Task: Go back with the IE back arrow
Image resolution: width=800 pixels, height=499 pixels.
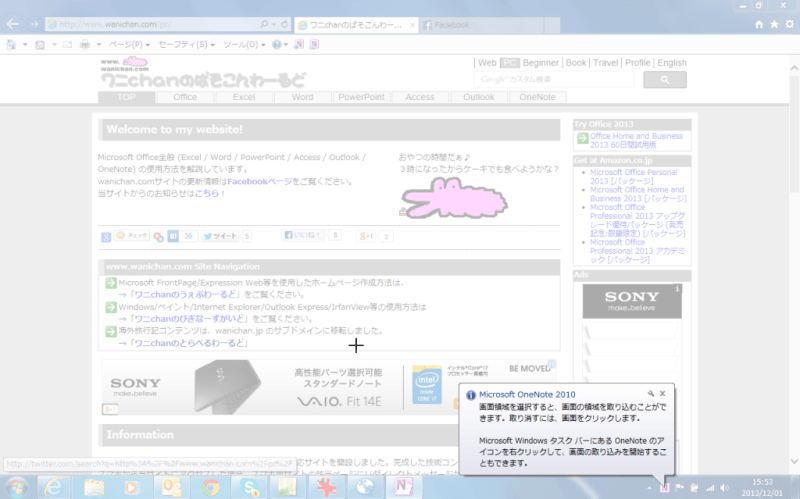Action: (x=13, y=24)
